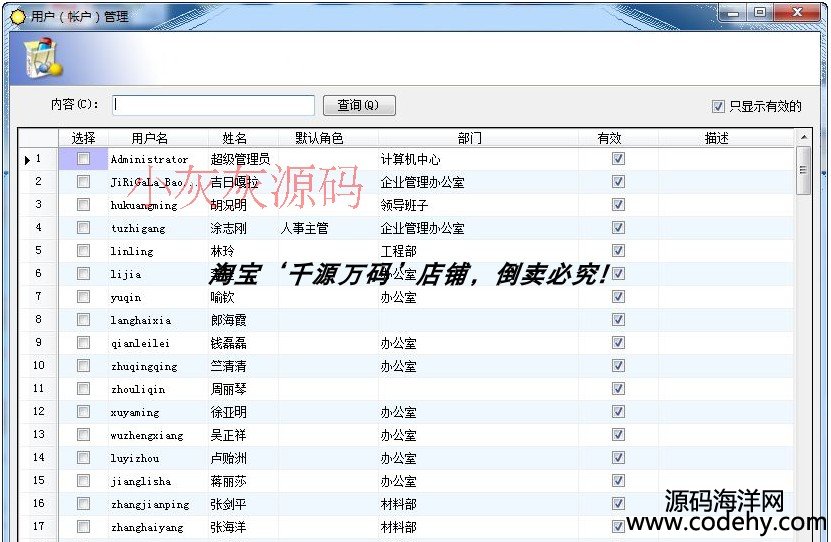
Task: Toggle the 只显示有效的 checkbox
Action: click(x=718, y=106)
